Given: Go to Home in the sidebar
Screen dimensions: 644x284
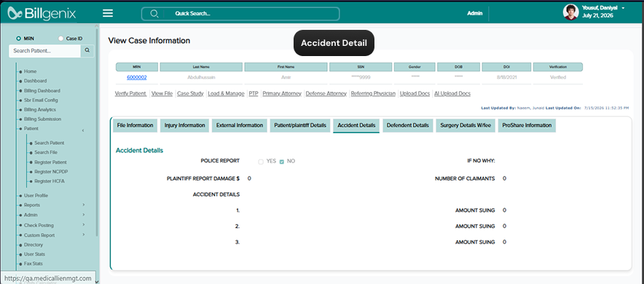Looking at the screenshot, I should [x=30, y=71].
